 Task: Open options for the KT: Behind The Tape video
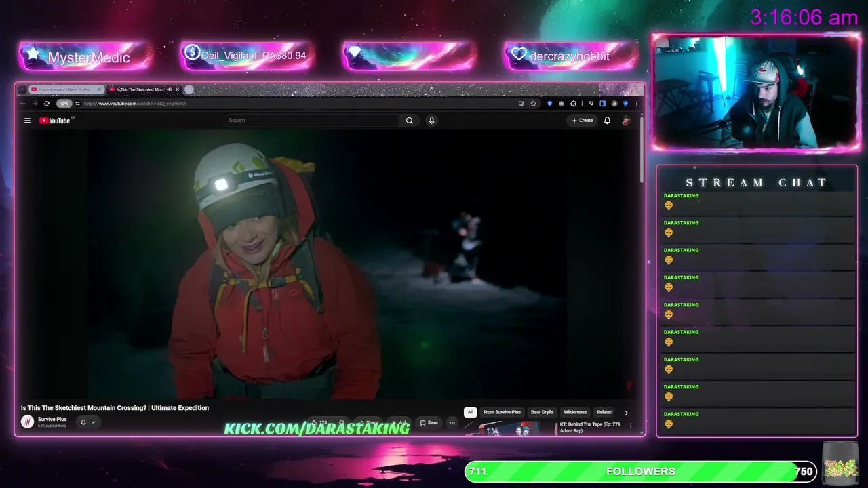tap(631, 426)
